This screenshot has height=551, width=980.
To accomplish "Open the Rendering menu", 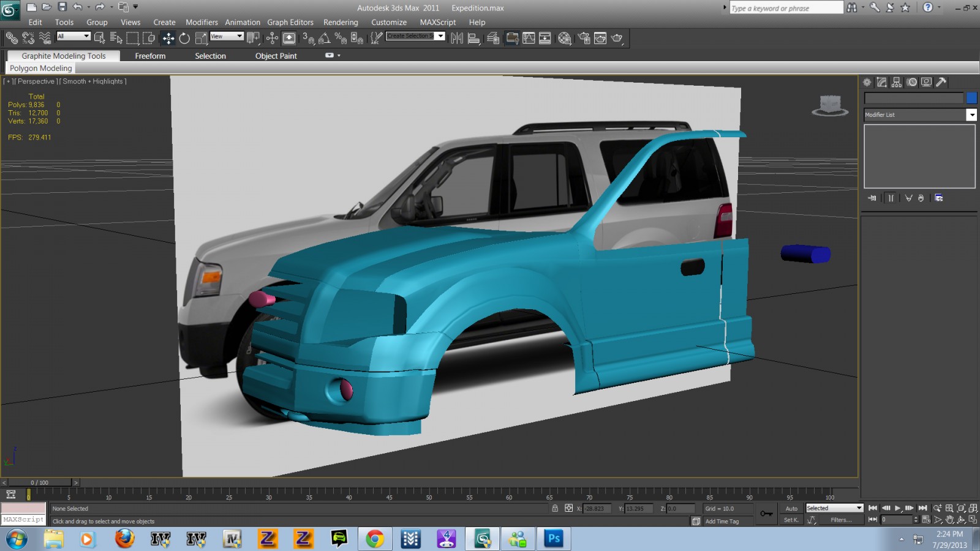I will pos(341,22).
